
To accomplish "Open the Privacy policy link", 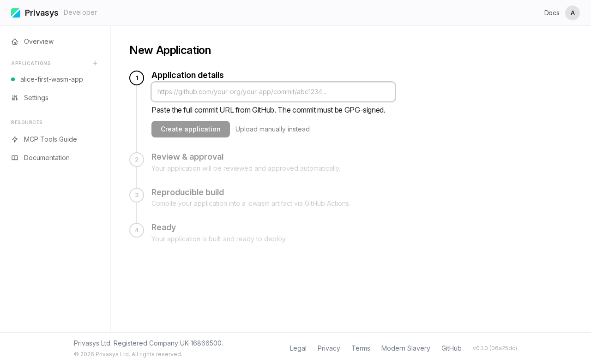I will [329, 348].
